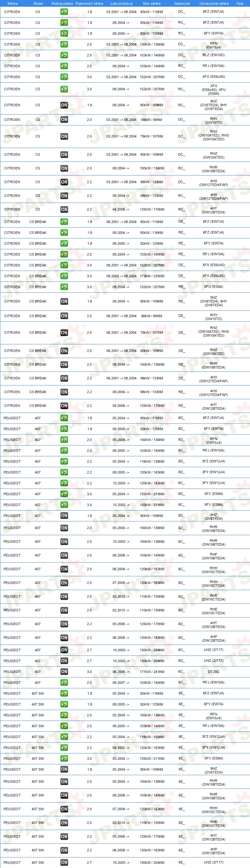The height and width of the screenshot is (868, 250).
Task: Click ON icon in 407 6D_ 4HP (DW12BTED4) row
Action: 64,638
